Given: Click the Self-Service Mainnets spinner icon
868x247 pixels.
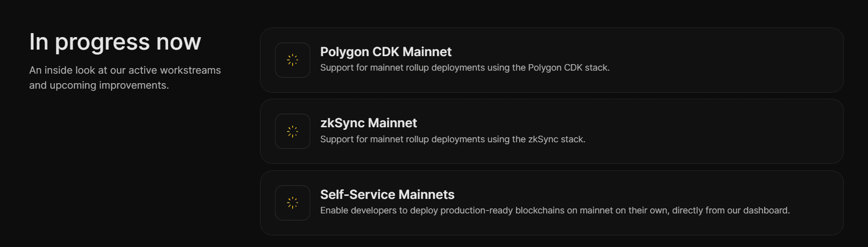Looking at the screenshot, I should [293, 203].
